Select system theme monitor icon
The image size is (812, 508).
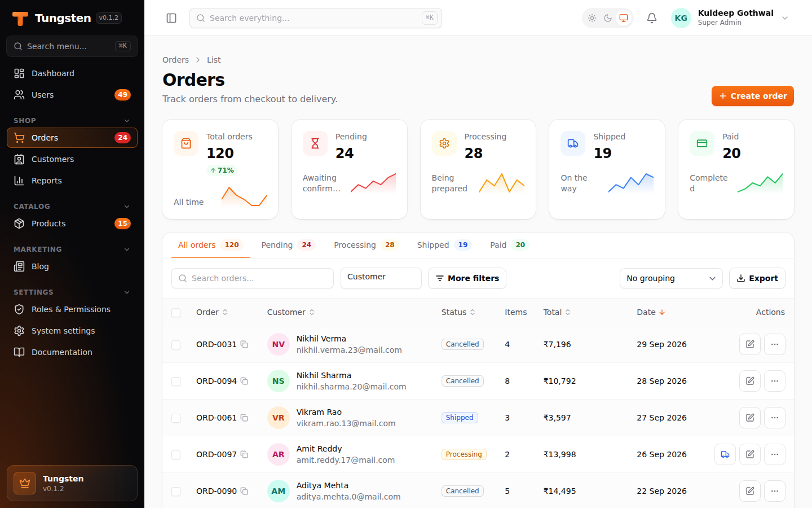tap(624, 18)
